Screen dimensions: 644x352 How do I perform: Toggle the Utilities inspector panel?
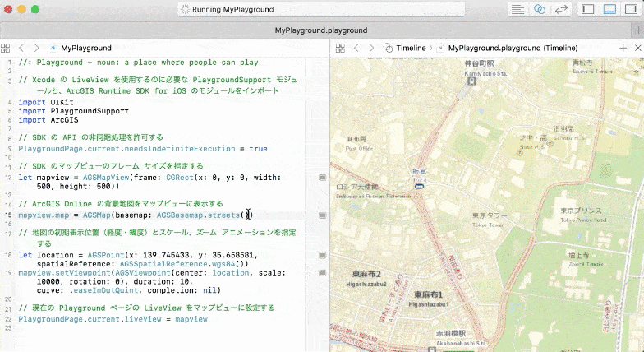[x=631, y=10]
